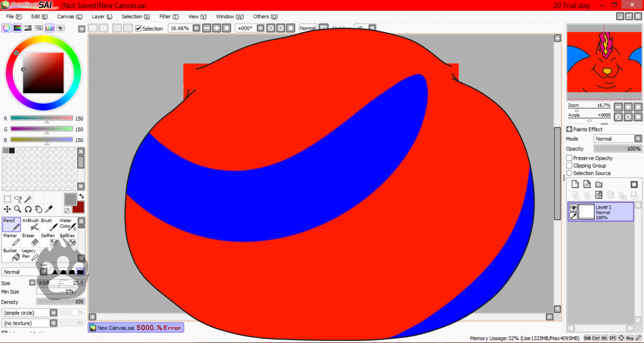Rotate navigator view clockwise
644x343 pixels.
(628, 117)
